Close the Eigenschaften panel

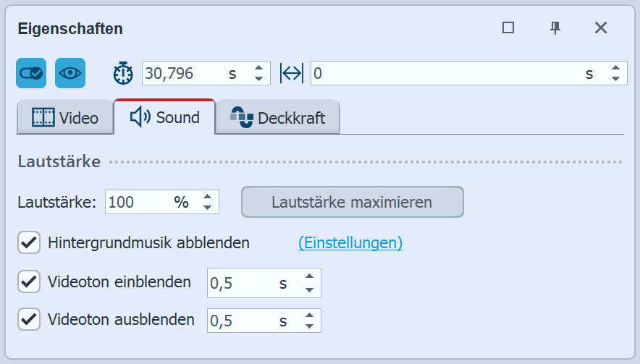pos(600,28)
